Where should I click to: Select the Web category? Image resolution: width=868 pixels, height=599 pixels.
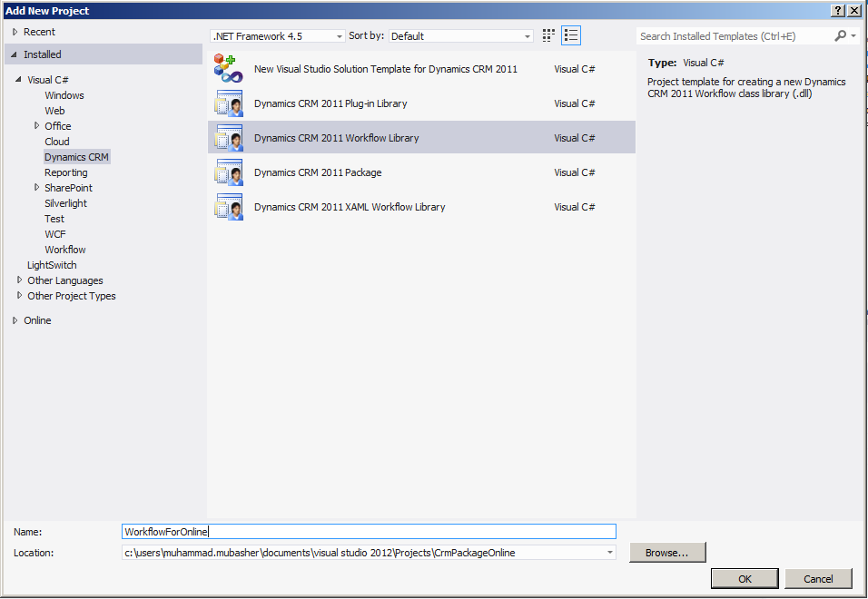pos(54,111)
